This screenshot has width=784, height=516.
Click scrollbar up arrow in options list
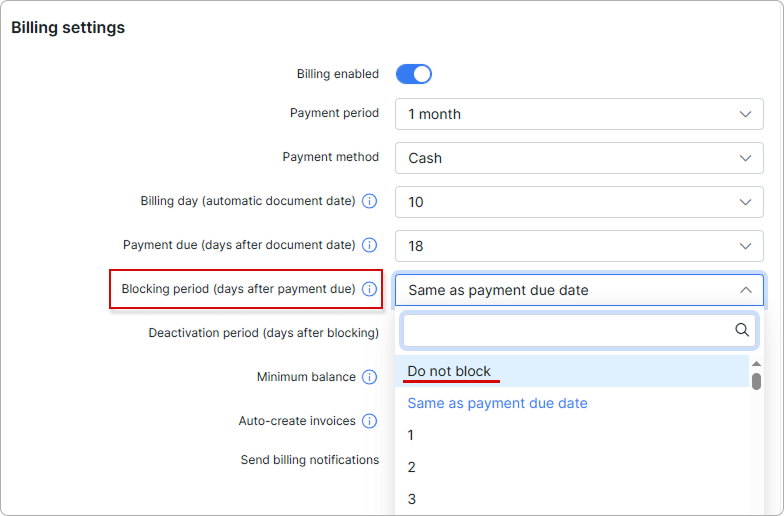(x=756, y=364)
